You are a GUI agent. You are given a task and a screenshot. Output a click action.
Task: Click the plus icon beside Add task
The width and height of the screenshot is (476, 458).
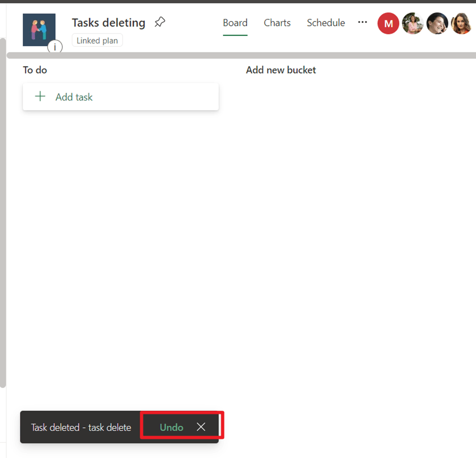point(40,97)
